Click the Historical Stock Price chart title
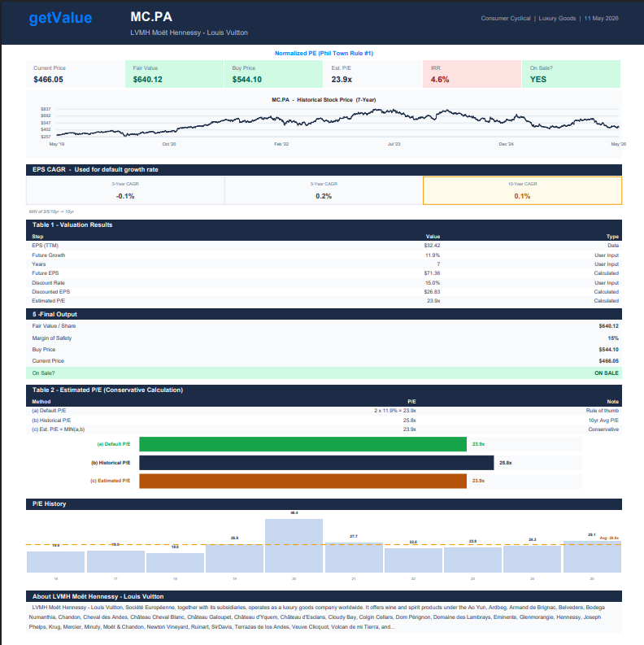644x645 pixels. [x=324, y=99]
